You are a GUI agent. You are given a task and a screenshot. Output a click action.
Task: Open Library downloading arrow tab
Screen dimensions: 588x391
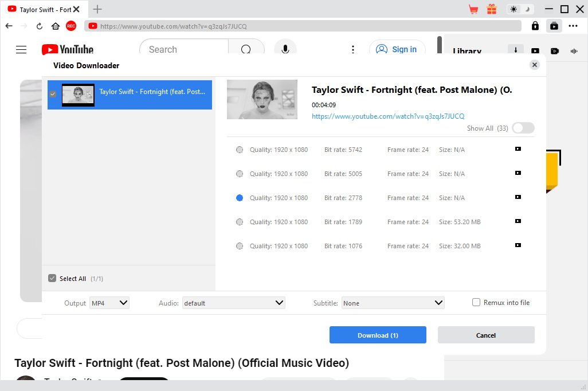[x=516, y=49]
